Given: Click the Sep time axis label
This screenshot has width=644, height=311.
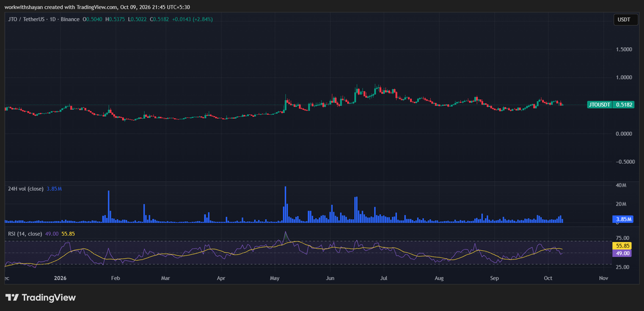Looking at the screenshot, I should coord(494,278).
